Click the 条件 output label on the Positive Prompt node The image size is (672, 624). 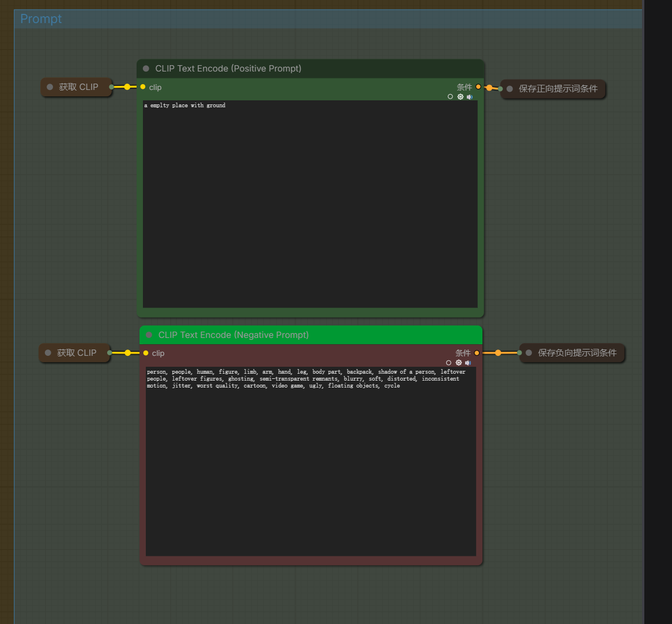tap(464, 87)
